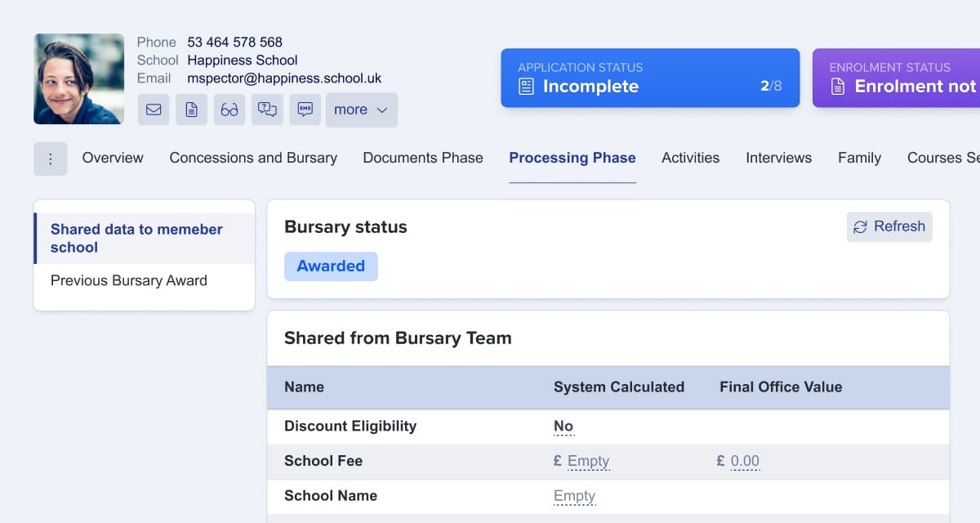Click the glasses view icon button

click(229, 110)
